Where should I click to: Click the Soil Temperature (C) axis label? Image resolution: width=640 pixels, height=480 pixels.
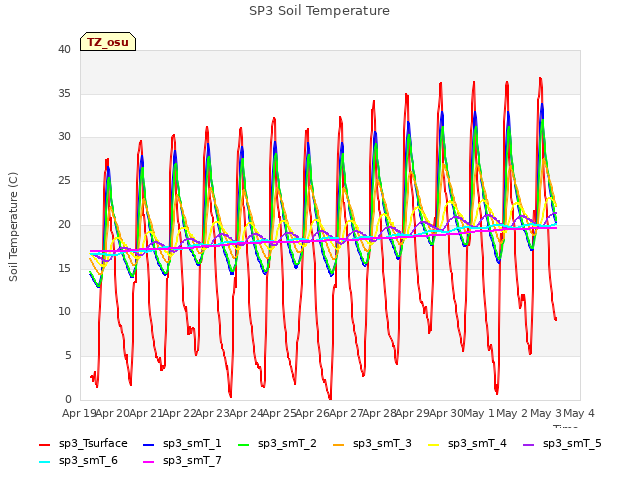point(13,227)
